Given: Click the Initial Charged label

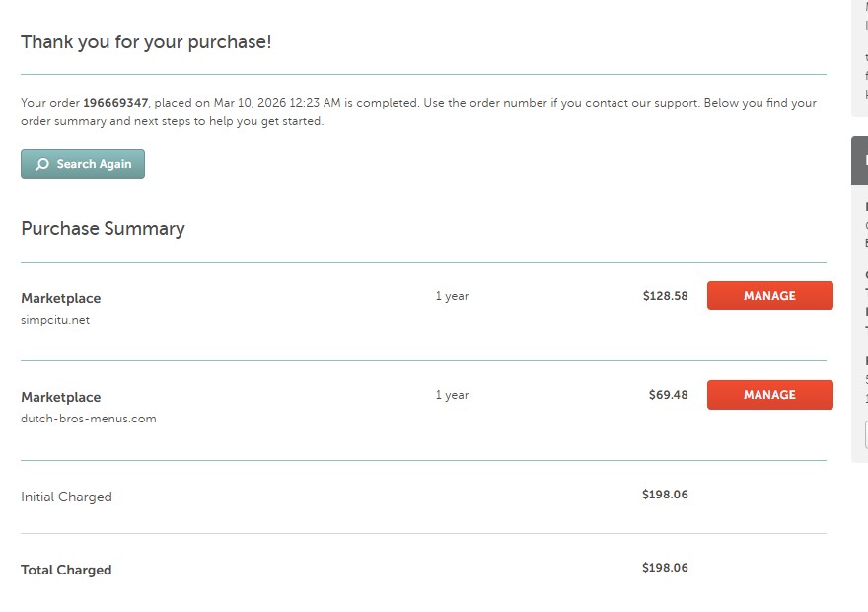Looking at the screenshot, I should point(66,497).
